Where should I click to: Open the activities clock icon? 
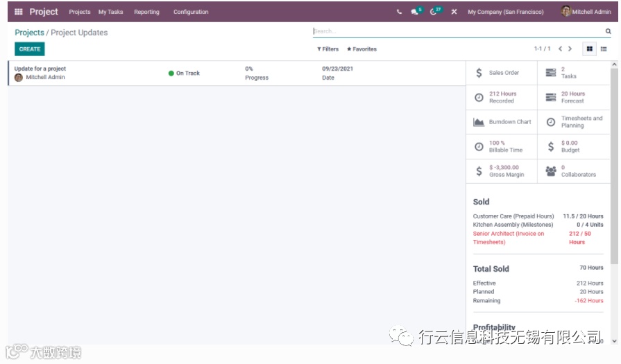[x=433, y=12]
